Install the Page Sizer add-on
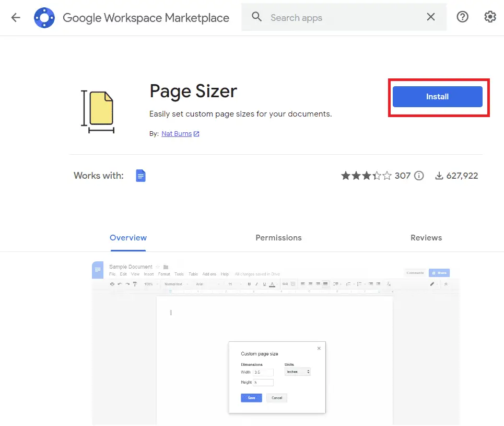Screen dimensions: 504x426 coord(437,97)
